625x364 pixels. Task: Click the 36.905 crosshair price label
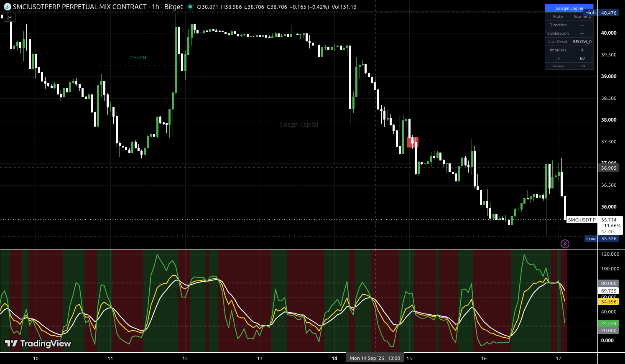pyautogui.click(x=609, y=168)
